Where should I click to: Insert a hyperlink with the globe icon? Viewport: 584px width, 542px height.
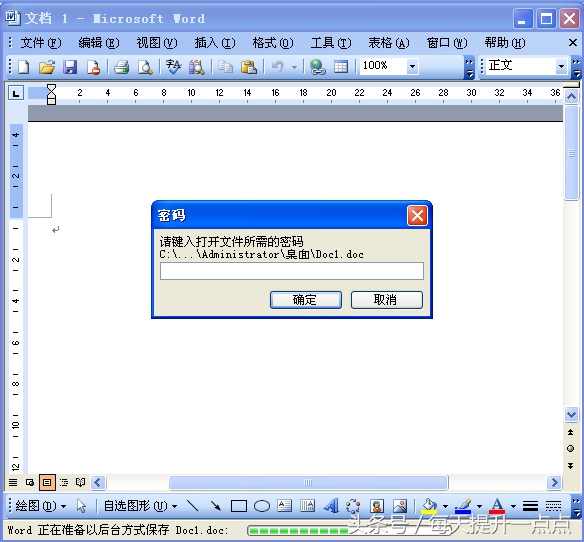[x=318, y=67]
